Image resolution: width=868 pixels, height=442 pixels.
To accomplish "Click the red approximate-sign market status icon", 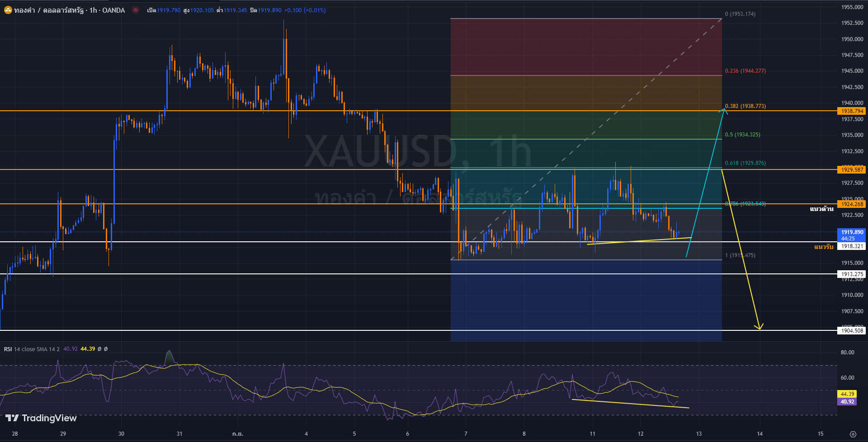I will pos(136,10).
